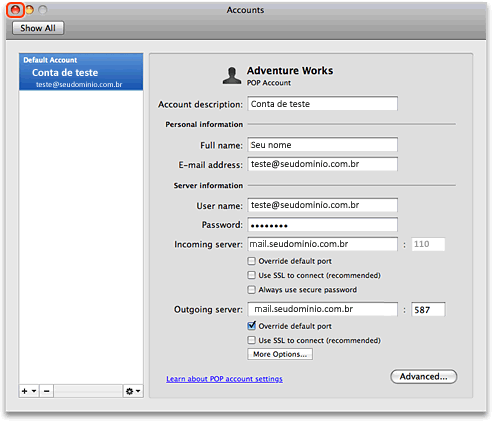The height and width of the screenshot is (421, 492).
Task: Select Conta de teste account in list
Action: 81,72
